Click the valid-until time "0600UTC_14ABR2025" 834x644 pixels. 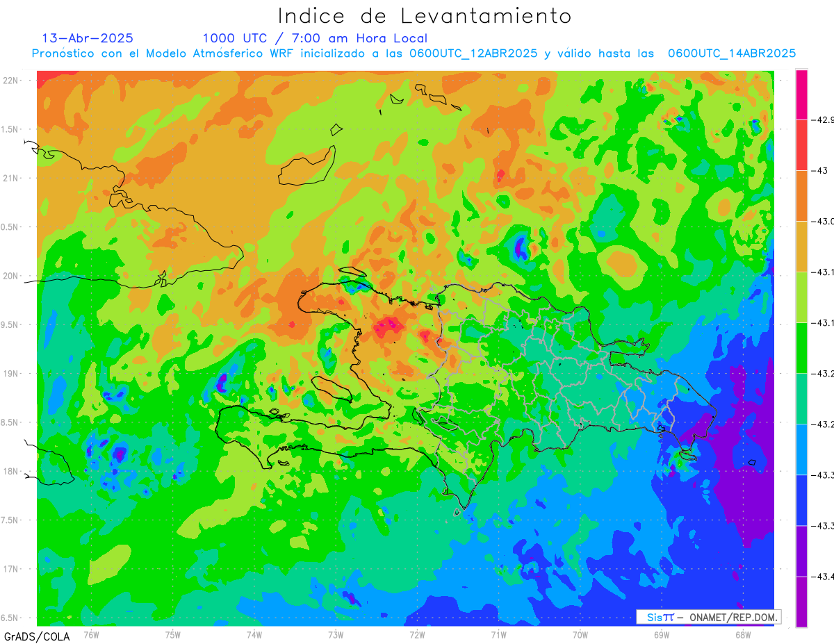pos(732,53)
